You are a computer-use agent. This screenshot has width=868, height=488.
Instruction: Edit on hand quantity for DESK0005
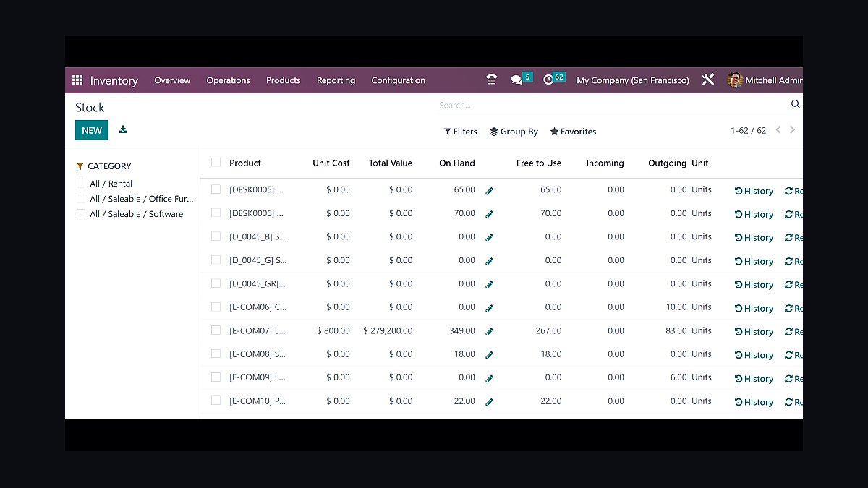coord(490,191)
